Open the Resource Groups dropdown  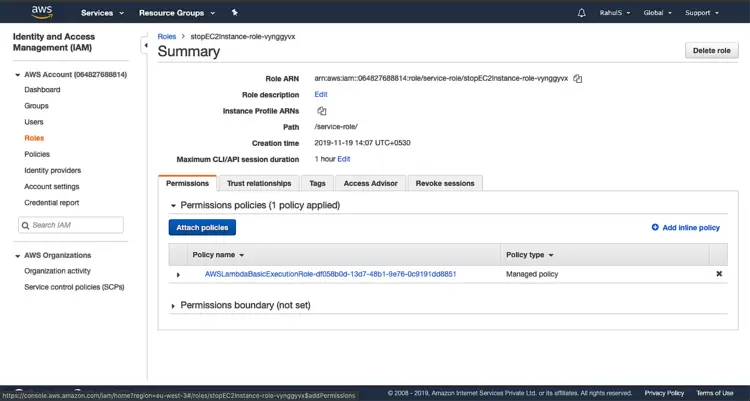(177, 13)
